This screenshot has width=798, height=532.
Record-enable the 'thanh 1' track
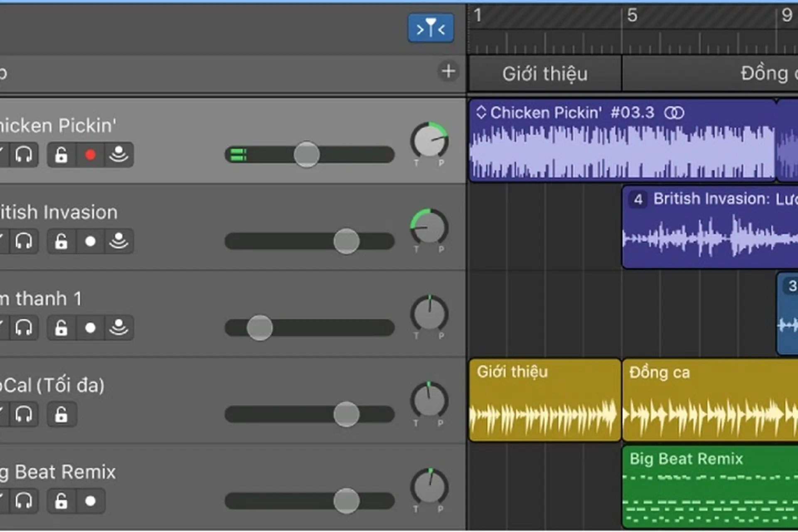tap(90, 328)
